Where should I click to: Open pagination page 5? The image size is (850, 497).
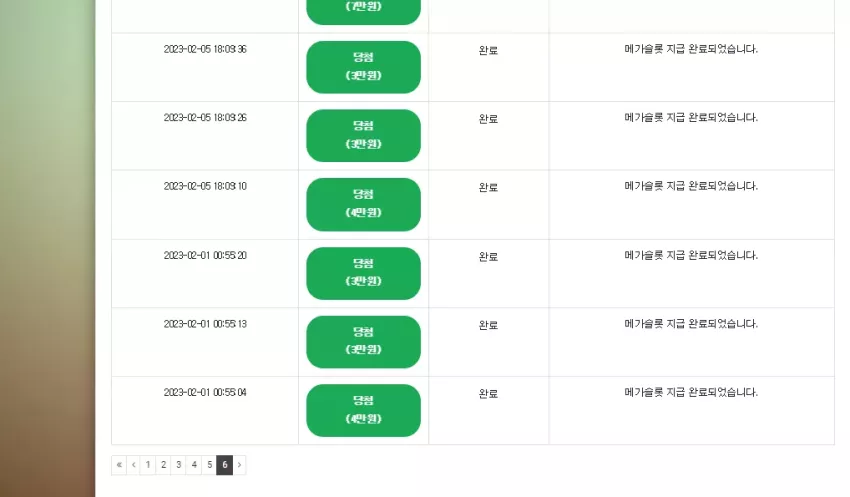point(209,464)
